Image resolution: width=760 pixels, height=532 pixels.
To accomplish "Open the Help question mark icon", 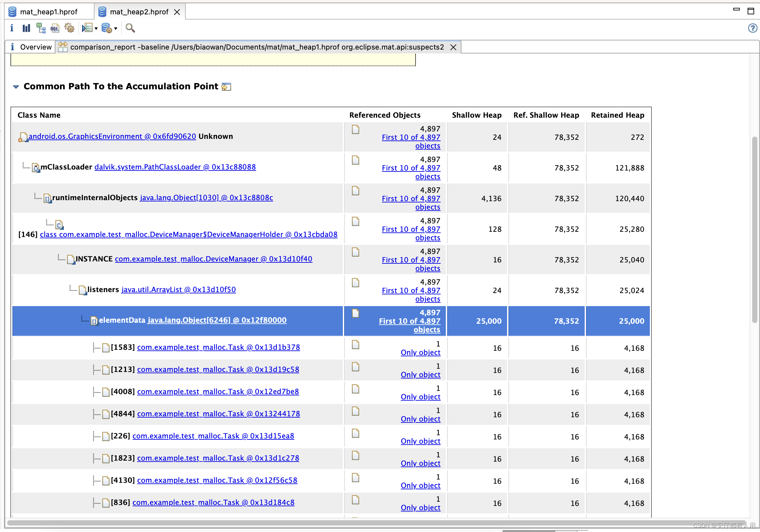I will 753,28.
